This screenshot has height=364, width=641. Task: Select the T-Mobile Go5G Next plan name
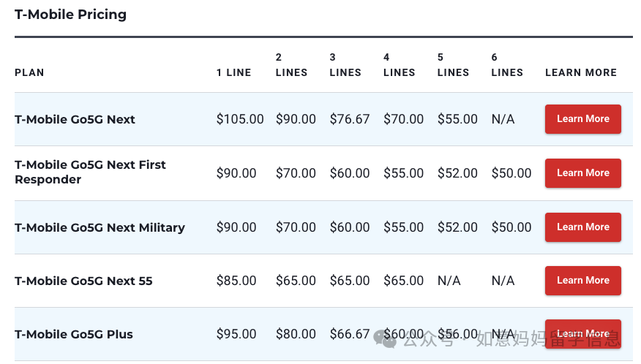pyautogui.click(x=75, y=119)
